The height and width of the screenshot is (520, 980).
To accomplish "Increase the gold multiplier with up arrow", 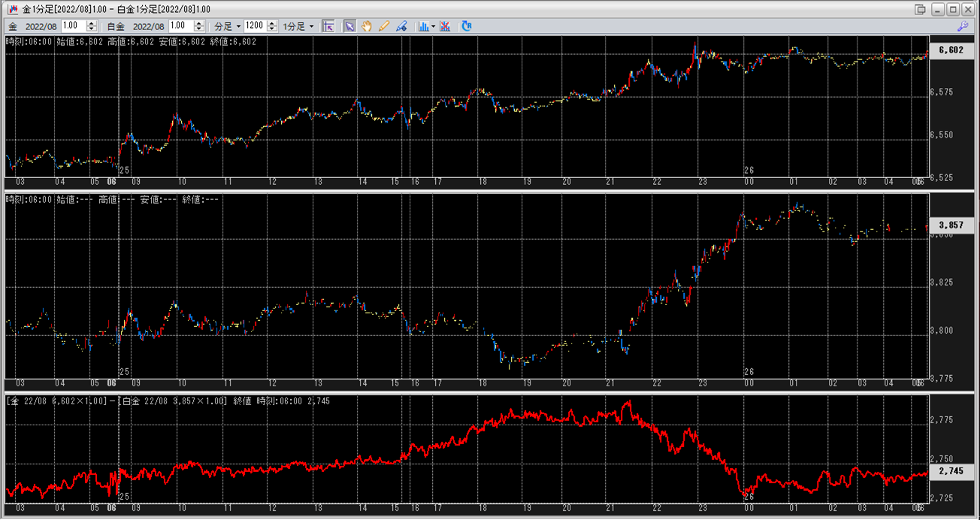I will [91, 23].
